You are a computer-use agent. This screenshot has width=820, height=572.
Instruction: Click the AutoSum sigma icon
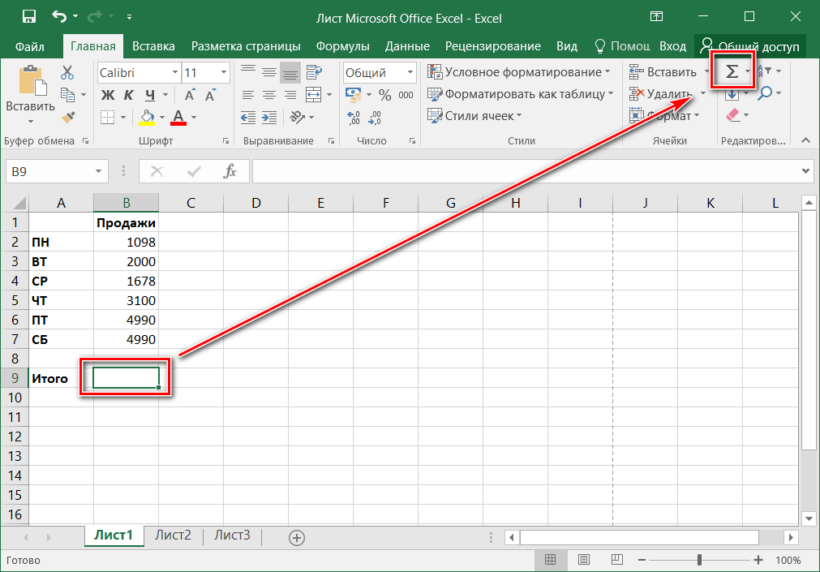(x=732, y=71)
